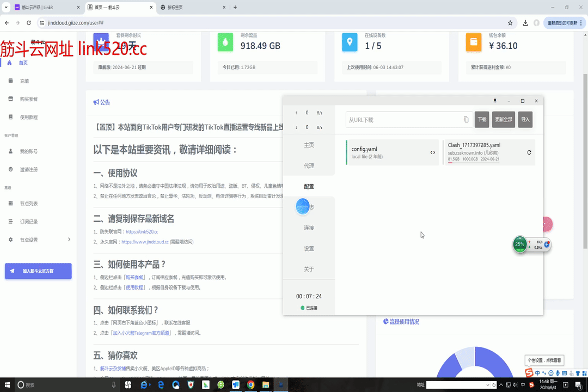Open the 设置 section in Clash sidebar
588x392 pixels.
(x=309, y=249)
